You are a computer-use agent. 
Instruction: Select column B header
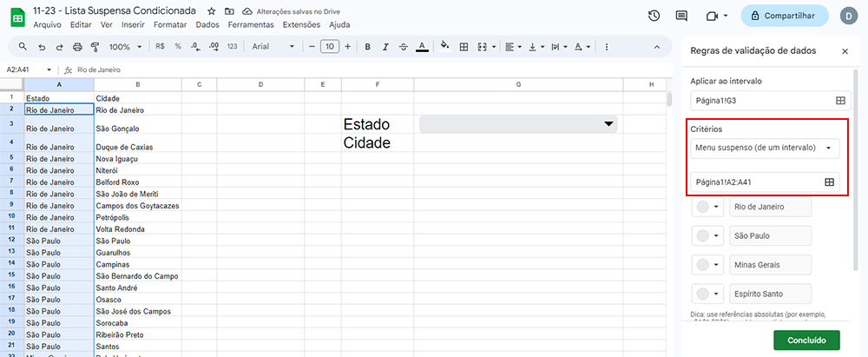pos(138,84)
